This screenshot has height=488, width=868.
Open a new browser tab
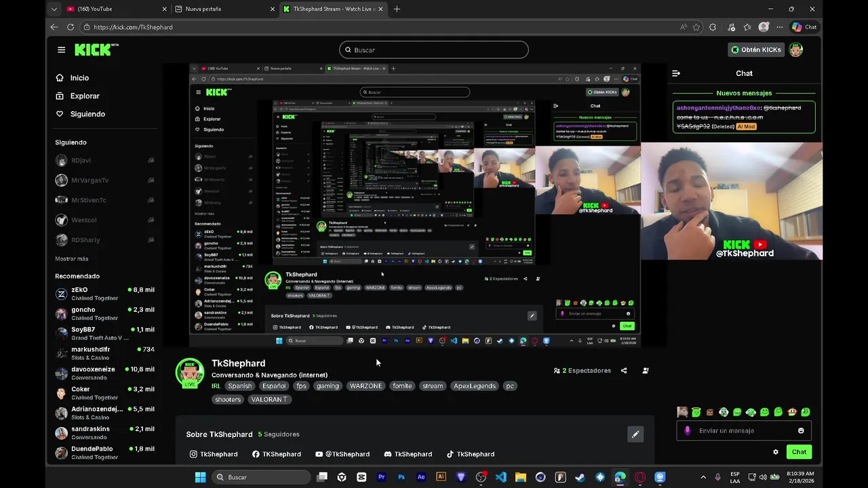tap(397, 9)
